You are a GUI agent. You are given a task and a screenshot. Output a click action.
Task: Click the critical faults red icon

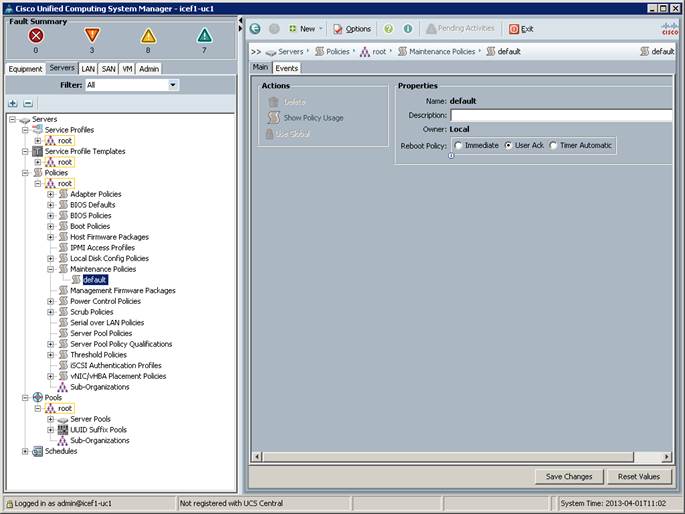tap(36, 35)
